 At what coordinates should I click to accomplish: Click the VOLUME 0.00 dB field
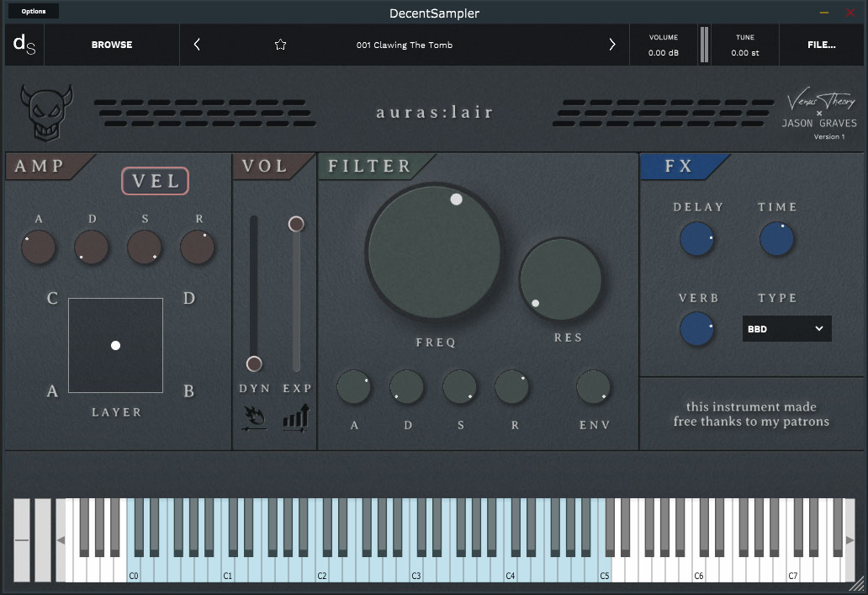click(x=663, y=45)
